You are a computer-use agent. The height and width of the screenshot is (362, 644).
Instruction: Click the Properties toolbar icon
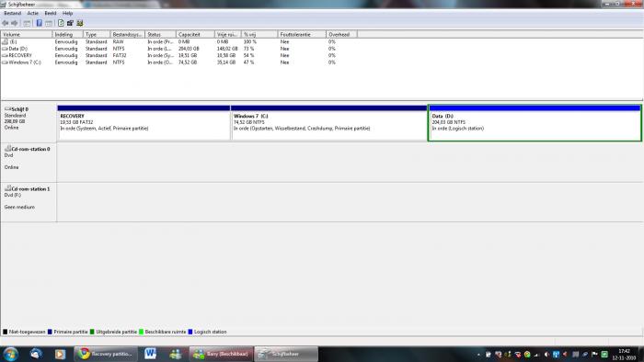(x=70, y=23)
